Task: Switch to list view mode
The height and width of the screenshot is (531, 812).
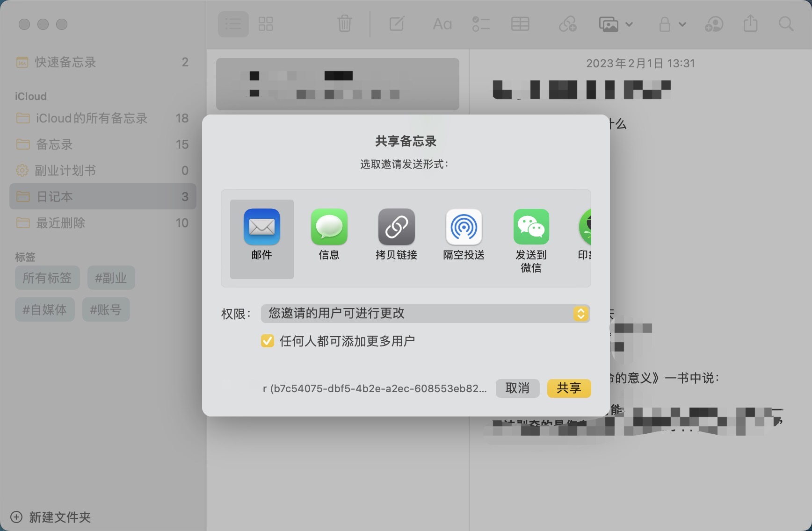Action: coord(233,24)
